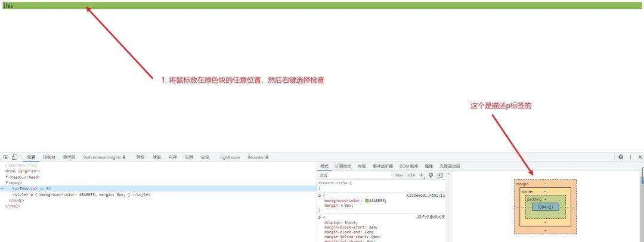
Task: Select the 布局 pane tab
Action: (x=362, y=166)
